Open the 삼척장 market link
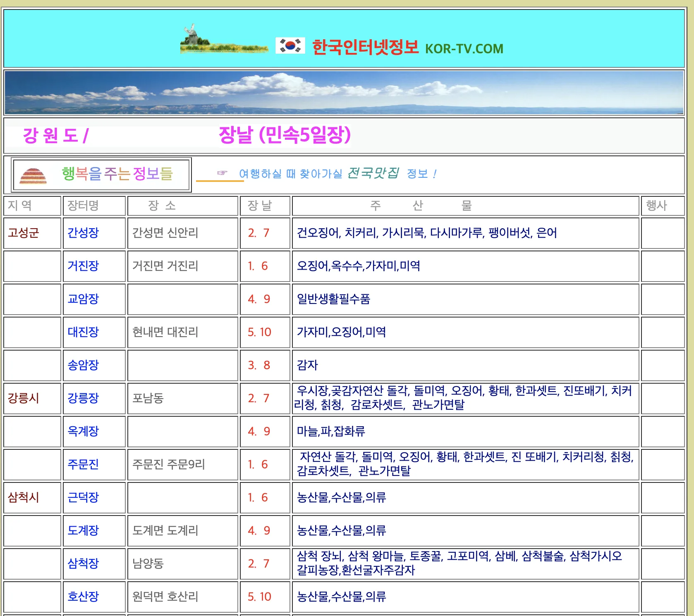The image size is (694, 616). 83,563
